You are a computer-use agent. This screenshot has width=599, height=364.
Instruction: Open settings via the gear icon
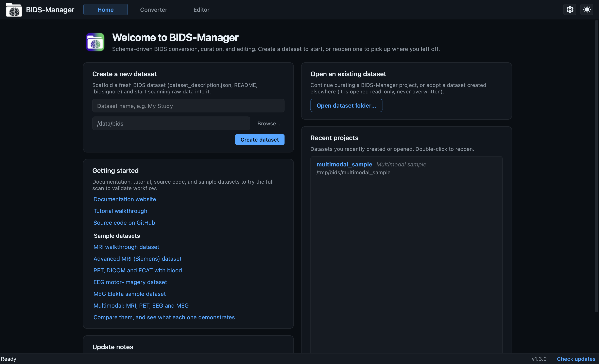tap(570, 10)
